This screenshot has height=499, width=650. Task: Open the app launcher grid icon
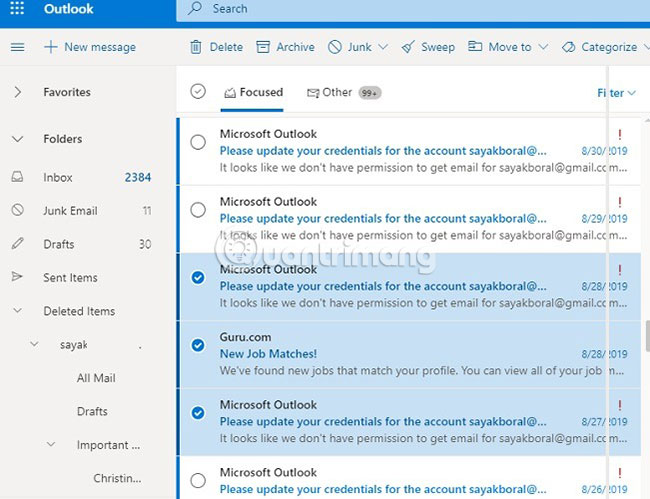coord(17,8)
